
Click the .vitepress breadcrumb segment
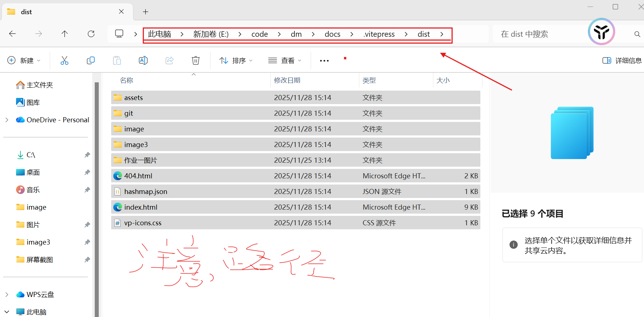[379, 34]
